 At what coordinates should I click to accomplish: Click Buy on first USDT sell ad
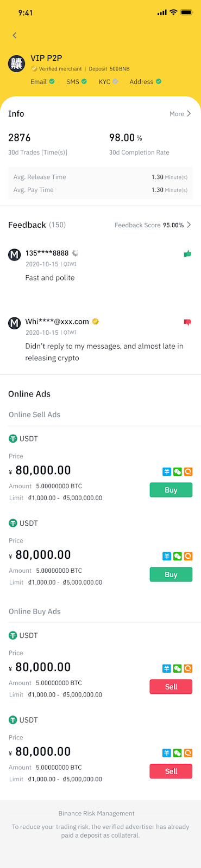pyautogui.click(x=171, y=490)
